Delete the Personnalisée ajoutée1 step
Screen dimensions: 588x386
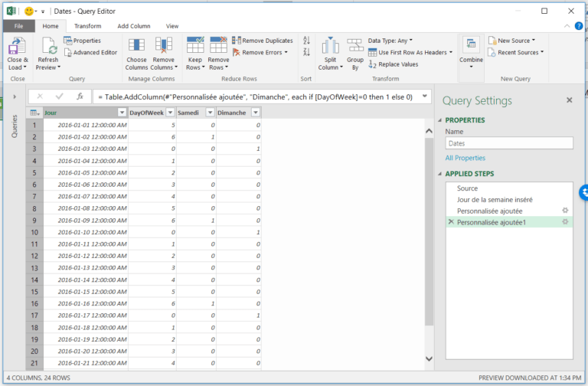pyautogui.click(x=450, y=222)
